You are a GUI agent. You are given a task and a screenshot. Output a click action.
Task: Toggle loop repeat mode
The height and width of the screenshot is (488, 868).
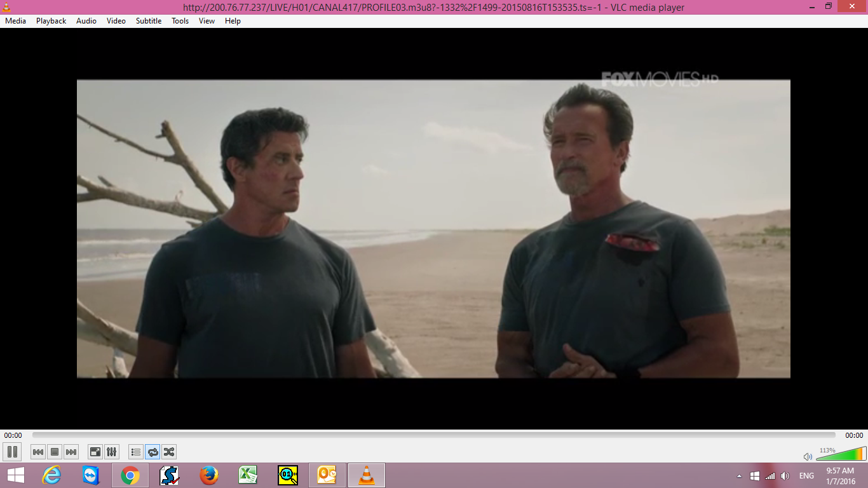point(153,452)
